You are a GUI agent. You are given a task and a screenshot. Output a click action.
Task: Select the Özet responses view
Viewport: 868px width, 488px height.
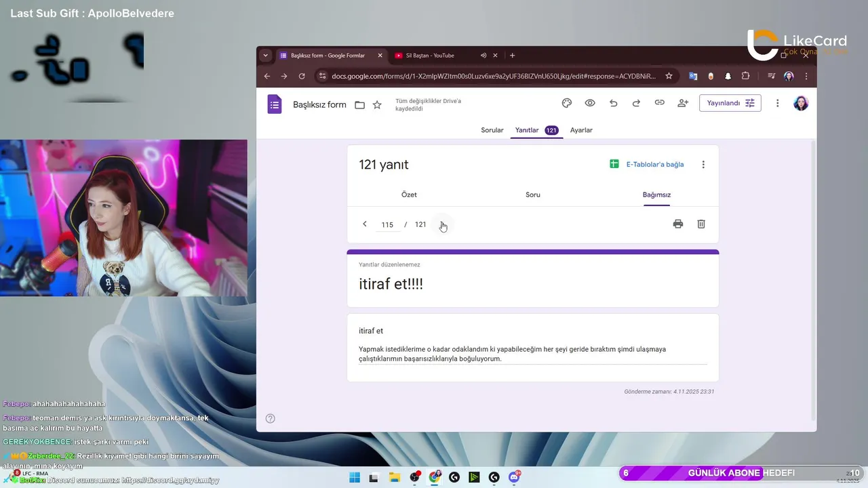pyautogui.click(x=409, y=195)
